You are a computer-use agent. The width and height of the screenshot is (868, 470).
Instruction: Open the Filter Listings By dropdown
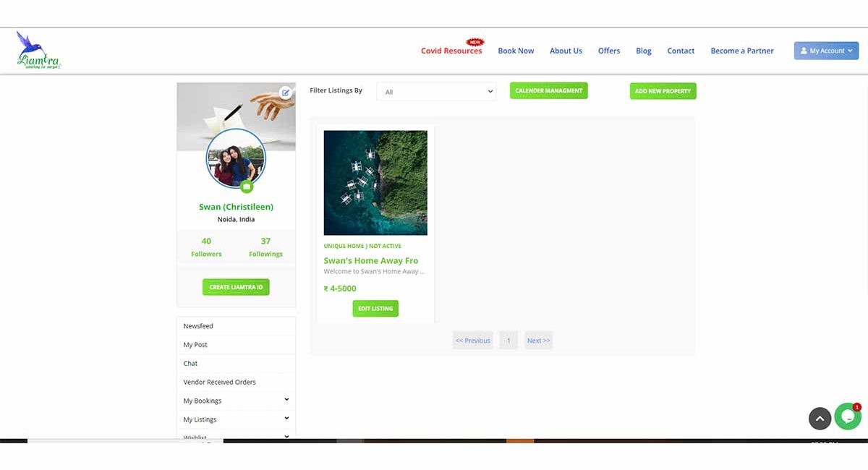click(x=436, y=92)
